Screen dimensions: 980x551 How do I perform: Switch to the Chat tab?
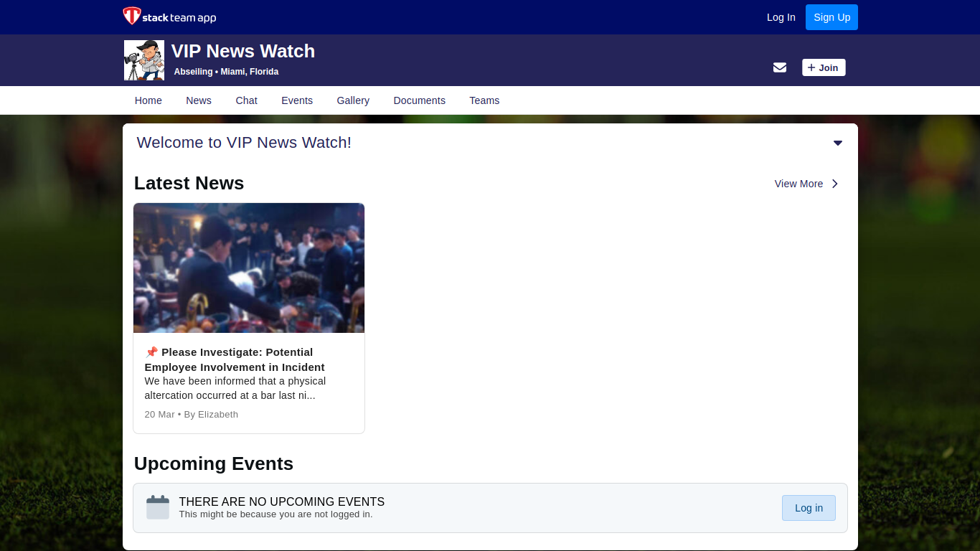(x=246, y=100)
